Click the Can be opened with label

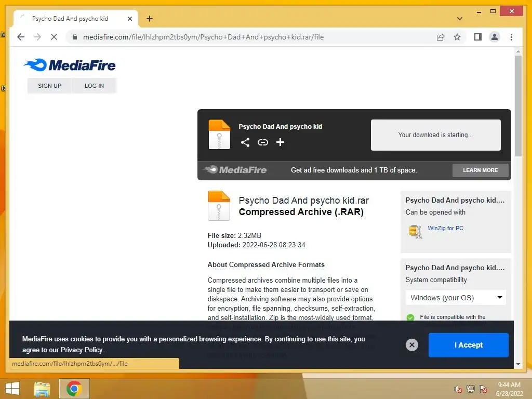coord(435,212)
